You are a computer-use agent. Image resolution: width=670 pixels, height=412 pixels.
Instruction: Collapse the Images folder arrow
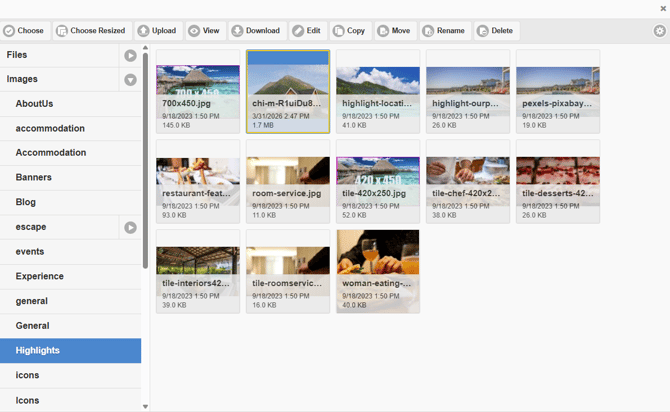point(130,80)
